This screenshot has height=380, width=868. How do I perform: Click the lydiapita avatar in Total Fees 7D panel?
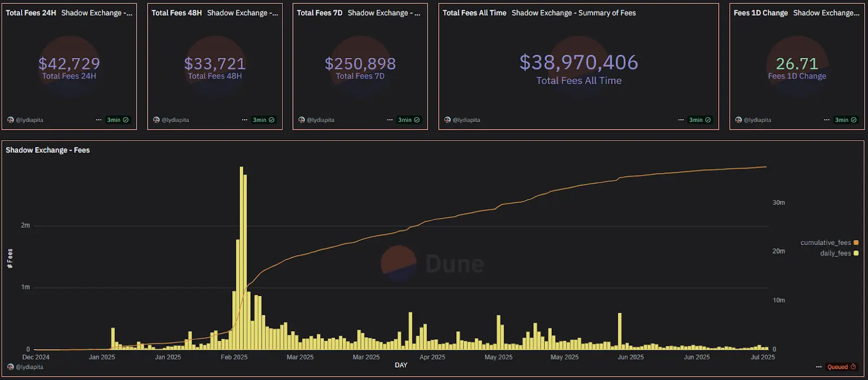pos(302,120)
